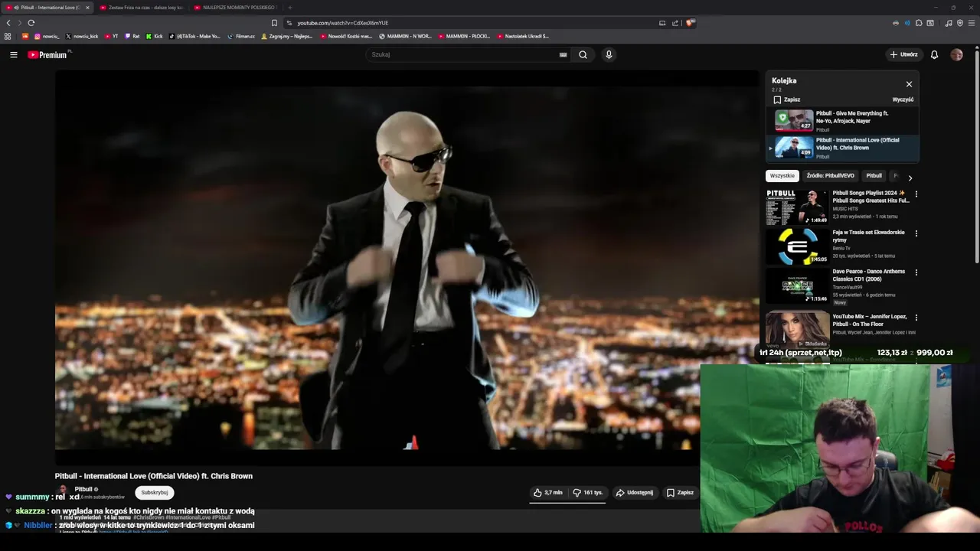Image resolution: width=980 pixels, height=551 pixels.
Task: Go to YouTube Premium home logo
Action: click(x=47, y=54)
